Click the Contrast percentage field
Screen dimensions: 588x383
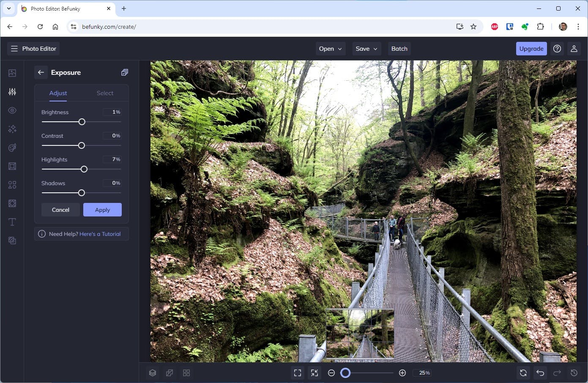112,136
